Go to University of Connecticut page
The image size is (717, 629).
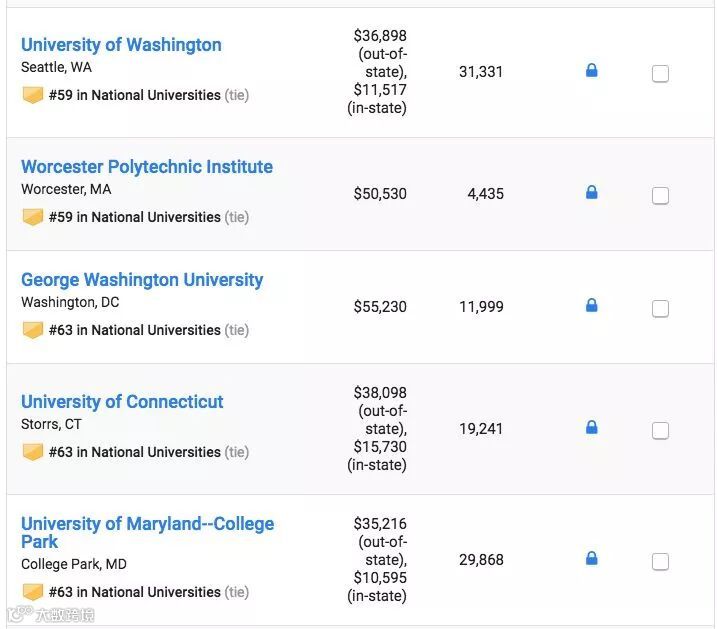click(122, 402)
